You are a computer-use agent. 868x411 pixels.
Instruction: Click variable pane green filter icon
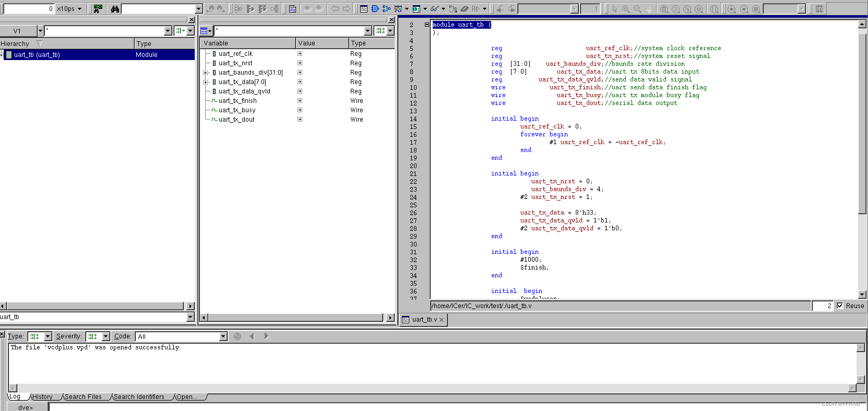coord(380,31)
